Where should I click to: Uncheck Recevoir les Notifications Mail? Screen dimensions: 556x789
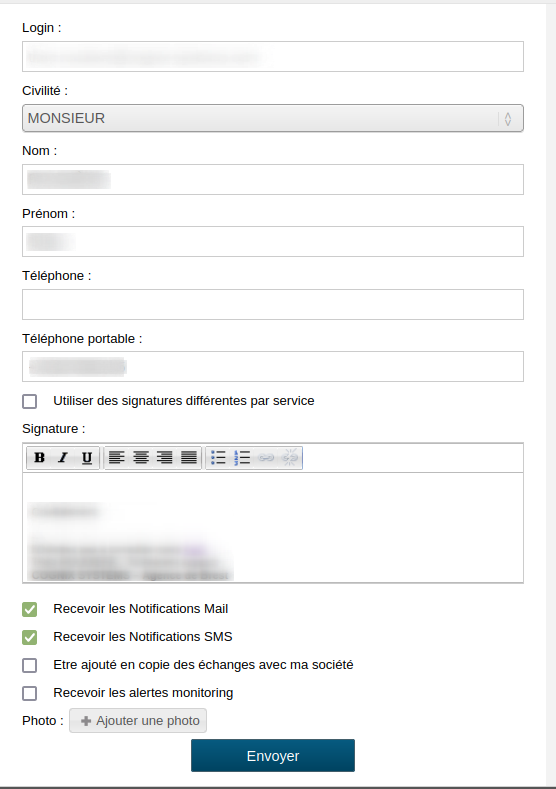point(30,609)
